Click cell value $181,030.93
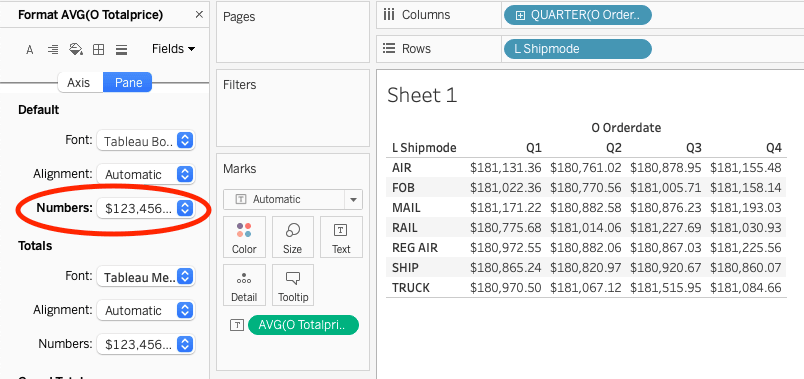The height and width of the screenshot is (379, 804). (746, 228)
